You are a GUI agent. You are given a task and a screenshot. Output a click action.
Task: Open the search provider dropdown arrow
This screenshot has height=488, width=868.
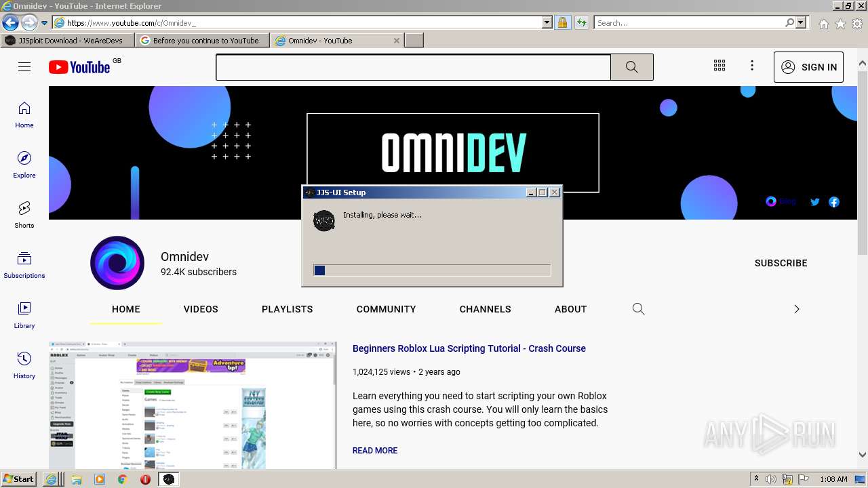(801, 22)
